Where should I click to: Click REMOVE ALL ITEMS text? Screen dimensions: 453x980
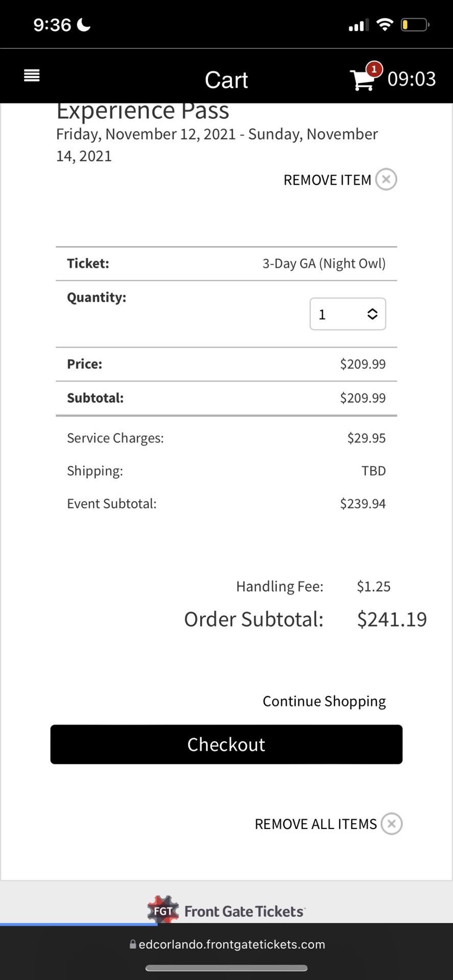point(315,823)
